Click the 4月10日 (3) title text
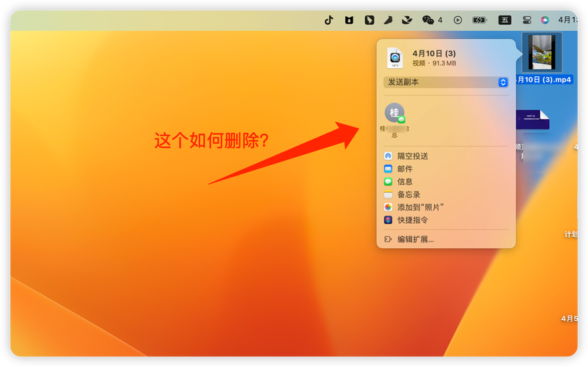588x367 pixels. (434, 54)
